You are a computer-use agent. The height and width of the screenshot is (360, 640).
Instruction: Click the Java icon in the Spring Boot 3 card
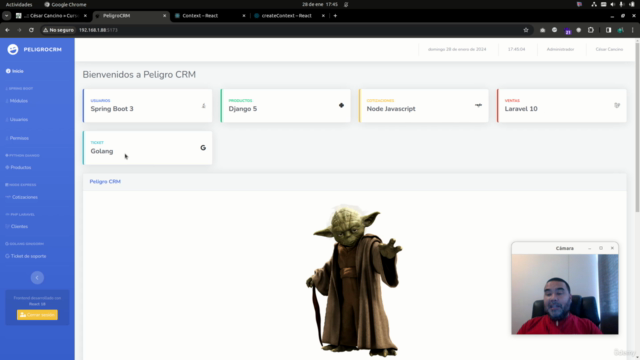click(x=204, y=106)
